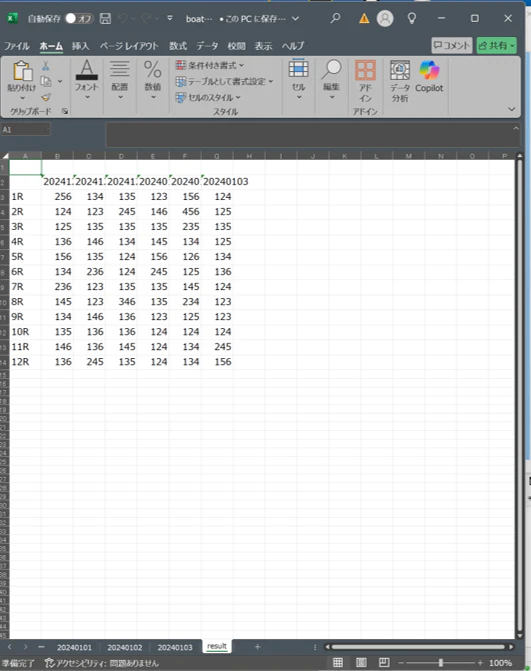The image size is (531, 671).
Task: Click the Paste clipboard icon
Action: pyautogui.click(x=22, y=71)
